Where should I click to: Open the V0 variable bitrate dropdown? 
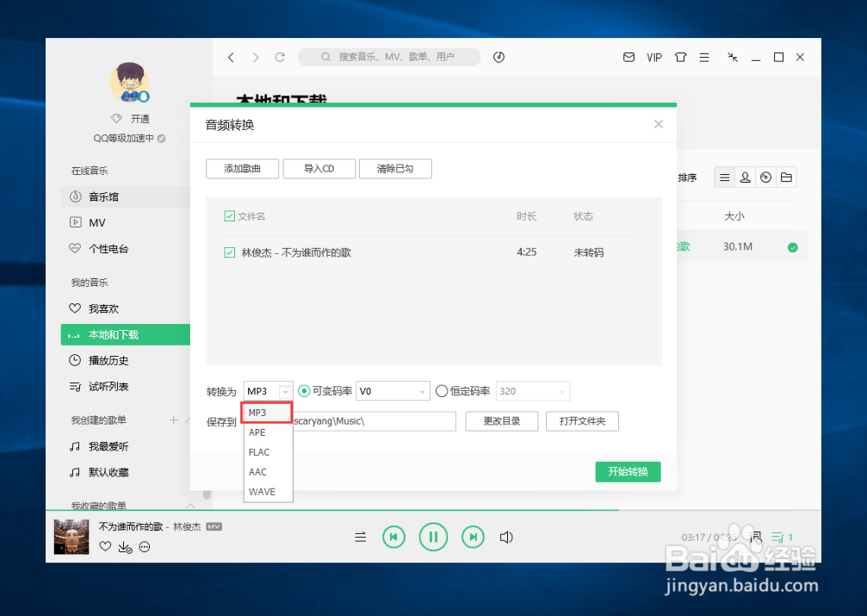(x=393, y=391)
